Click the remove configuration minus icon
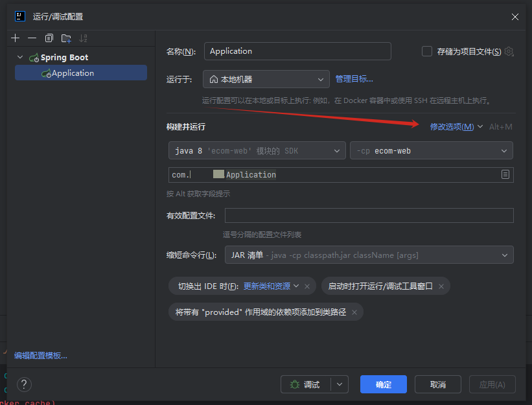Screen dimensions: 532x405 pyautogui.click(x=32, y=38)
